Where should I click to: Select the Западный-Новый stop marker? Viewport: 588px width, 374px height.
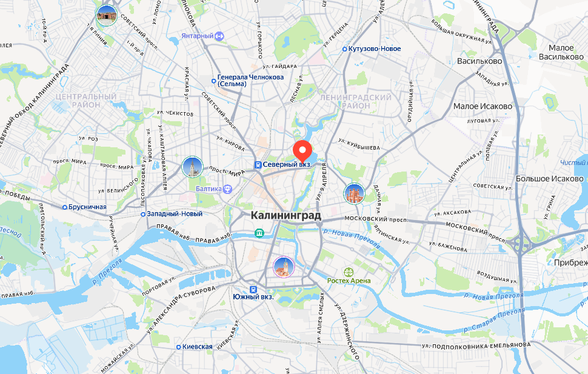(143, 214)
